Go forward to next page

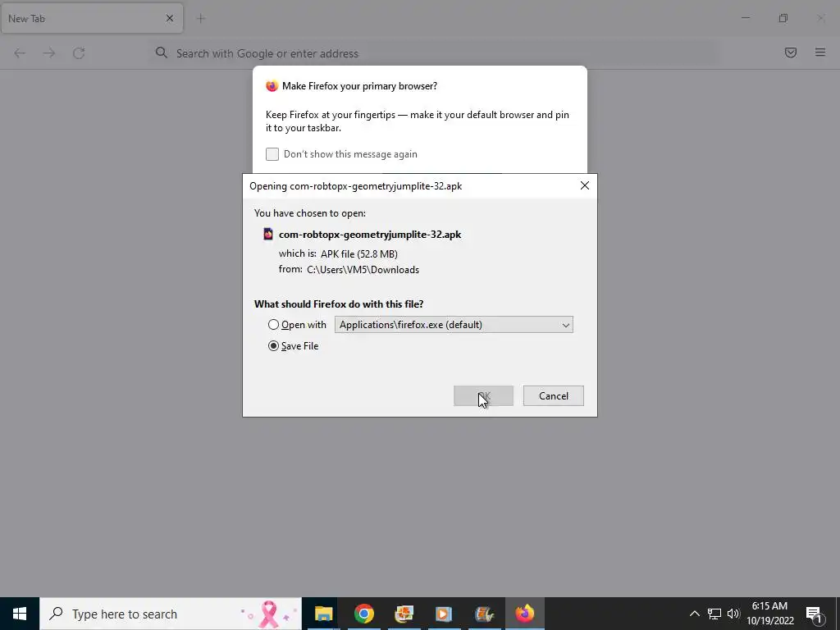pos(48,52)
